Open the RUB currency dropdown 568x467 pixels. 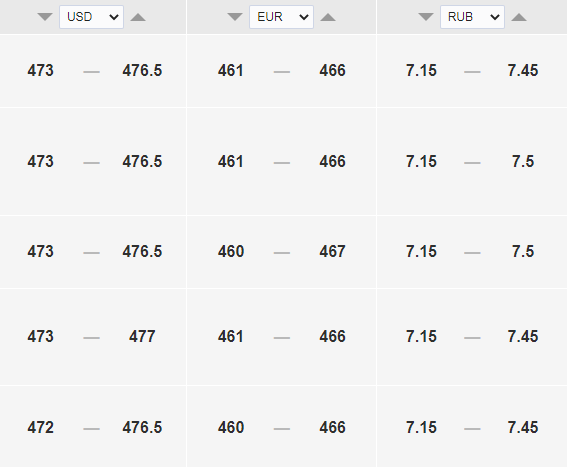(472, 17)
